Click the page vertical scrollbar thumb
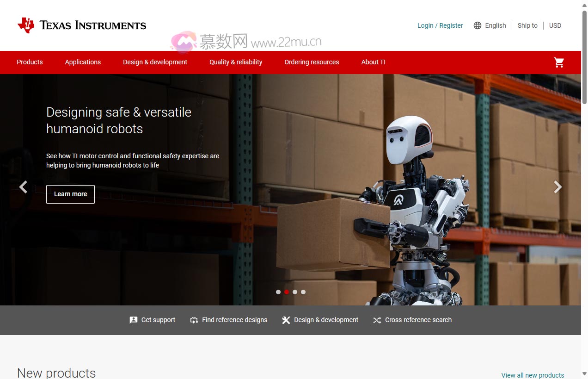The height and width of the screenshot is (379, 588). point(584,56)
